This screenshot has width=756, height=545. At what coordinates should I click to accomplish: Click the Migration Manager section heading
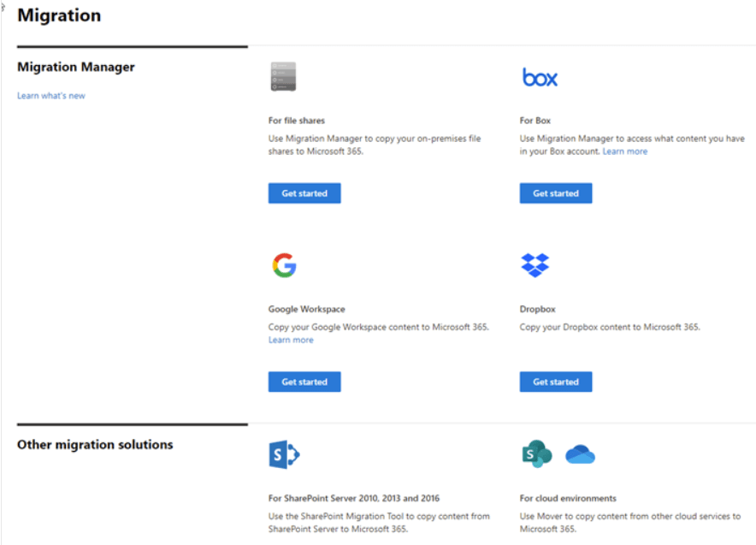tap(76, 67)
